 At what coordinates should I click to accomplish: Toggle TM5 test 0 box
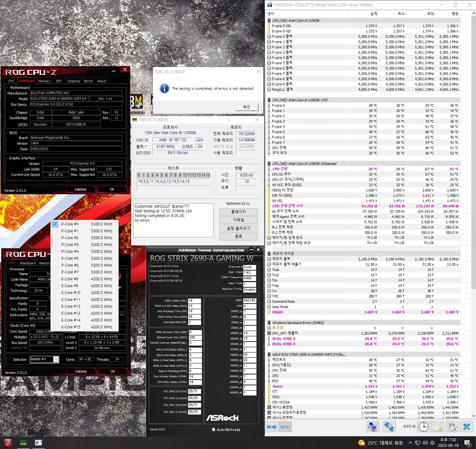coord(139,175)
